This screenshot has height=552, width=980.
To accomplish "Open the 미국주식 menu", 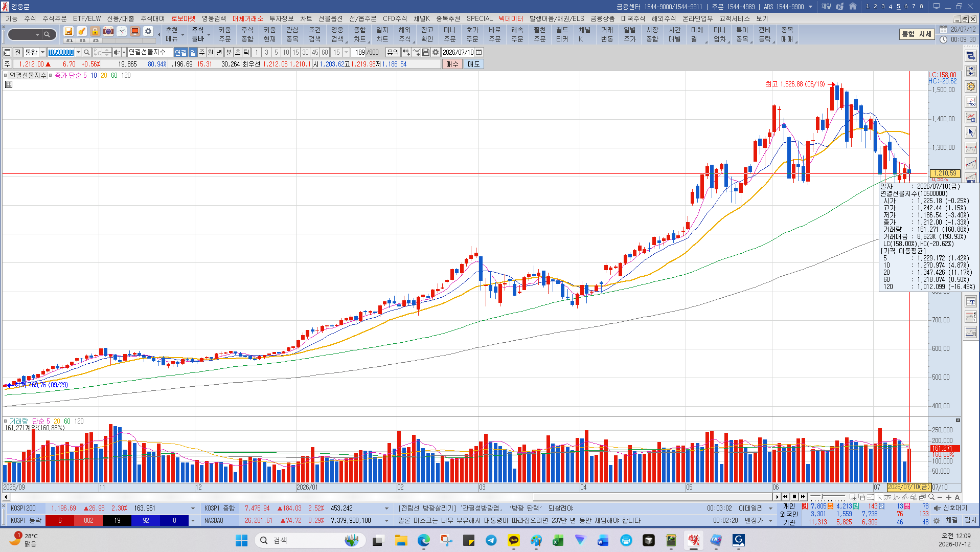I will point(633,18).
